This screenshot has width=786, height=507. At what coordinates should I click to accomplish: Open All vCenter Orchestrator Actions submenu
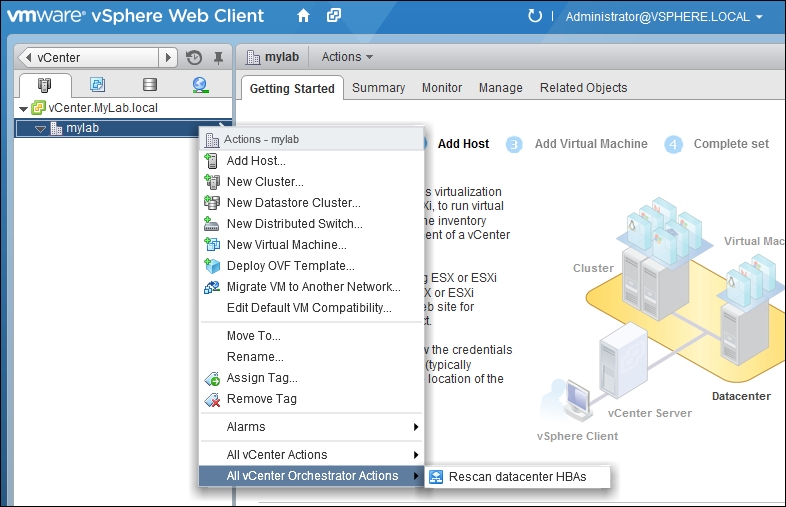coord(311,476)
